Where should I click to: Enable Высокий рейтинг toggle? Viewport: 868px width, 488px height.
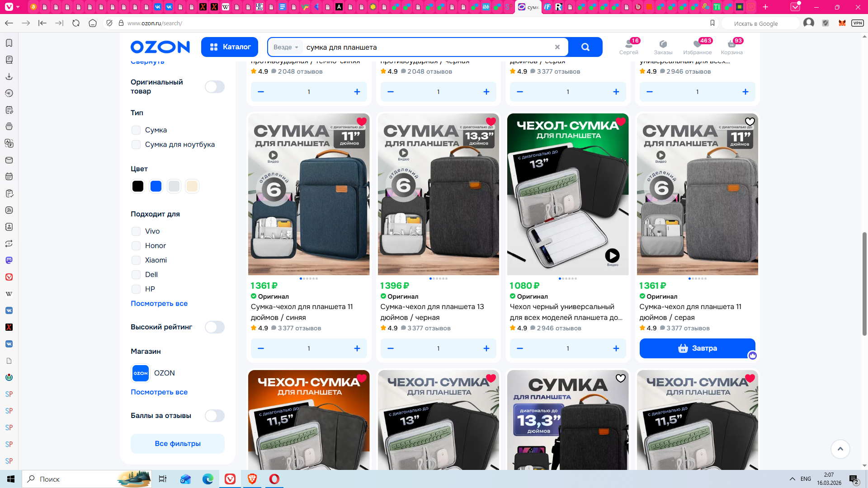pos(214,327)
